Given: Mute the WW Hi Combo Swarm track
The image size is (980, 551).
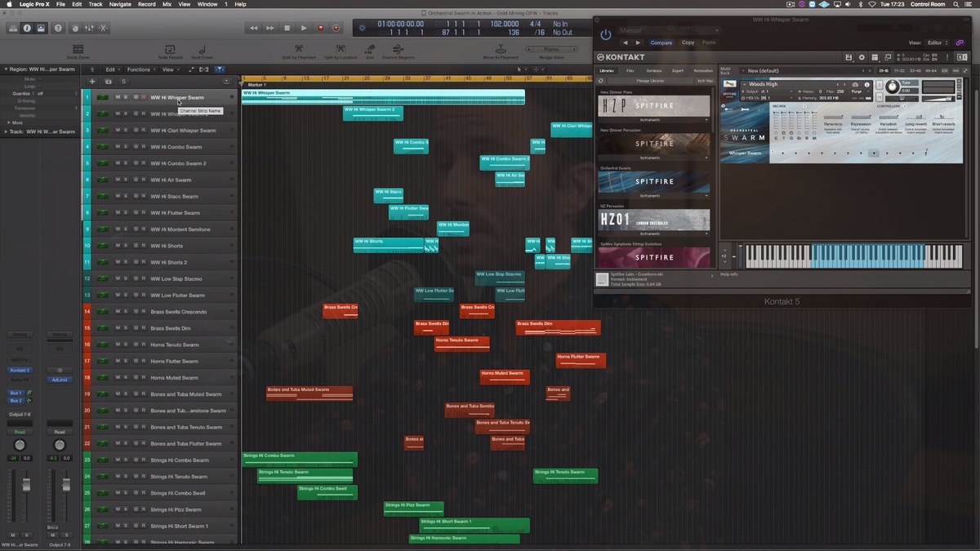Looking at the screenshot, I should click(x=118, y=147).
